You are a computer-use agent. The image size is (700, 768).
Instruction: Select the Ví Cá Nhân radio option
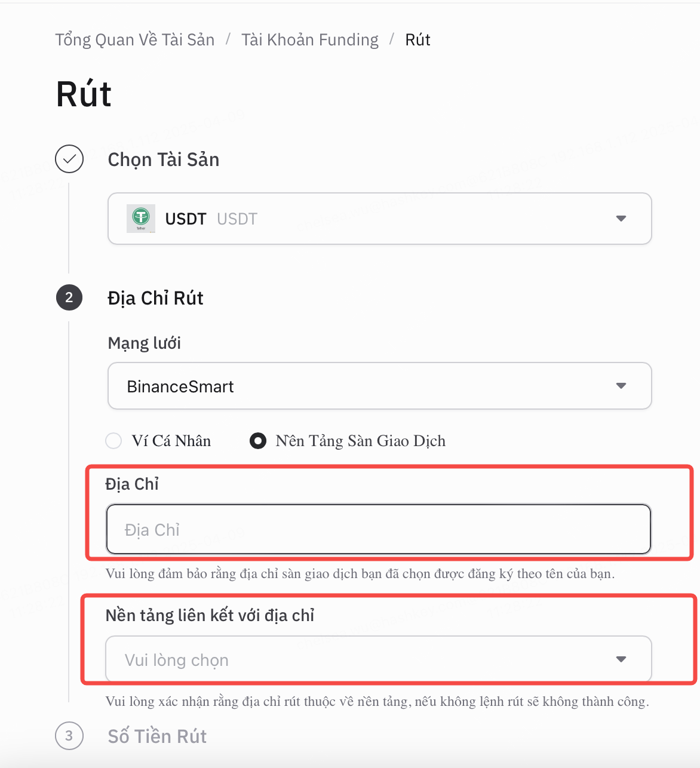[113, 441]
